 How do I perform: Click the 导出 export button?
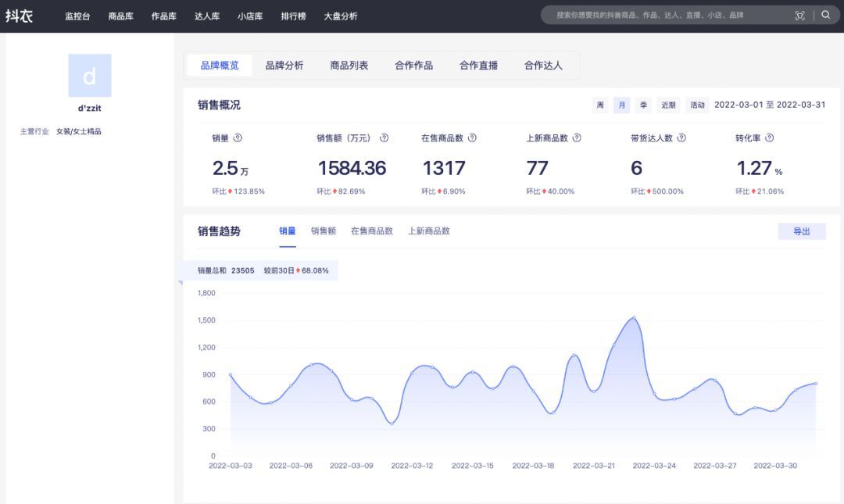point(802,231)
